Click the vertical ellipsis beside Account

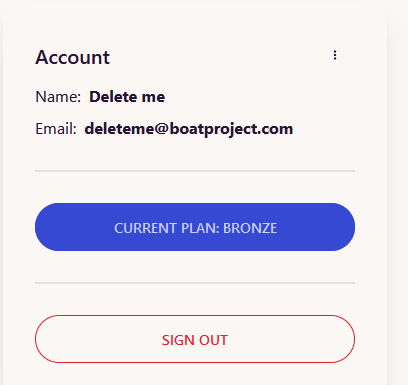[335, 55]
